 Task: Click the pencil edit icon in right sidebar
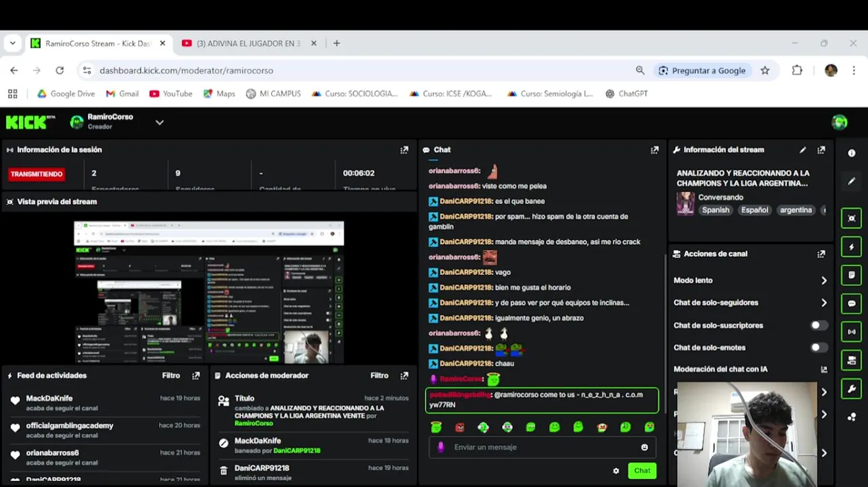(852, 181)
